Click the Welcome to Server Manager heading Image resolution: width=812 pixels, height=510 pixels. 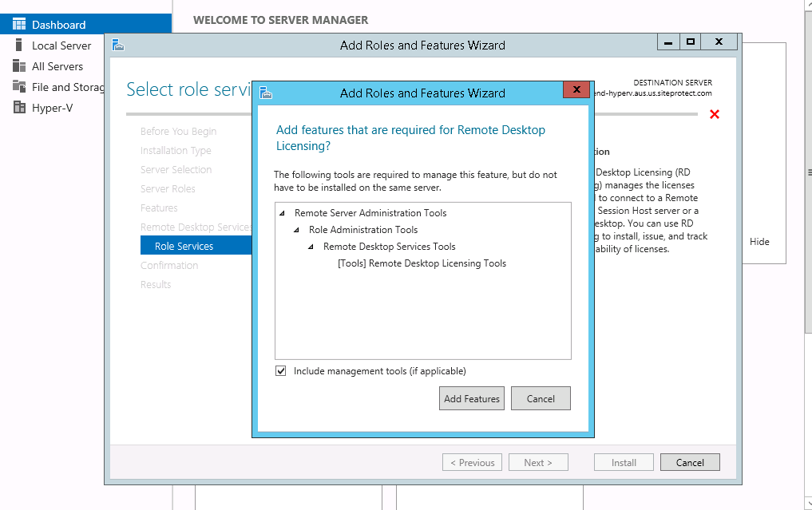[x=281, y=20]
